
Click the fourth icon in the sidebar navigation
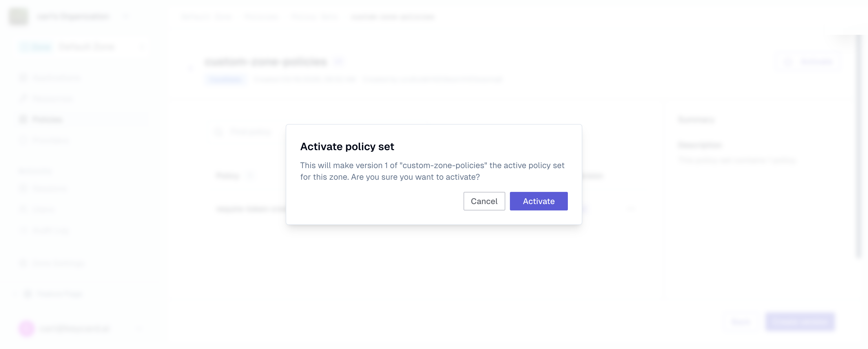(23, 140)
